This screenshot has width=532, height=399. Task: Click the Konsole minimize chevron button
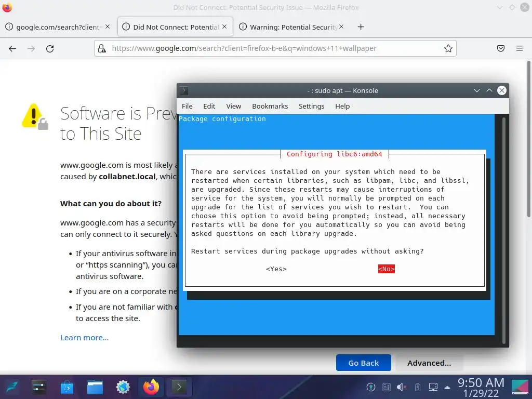click(477, 90)
